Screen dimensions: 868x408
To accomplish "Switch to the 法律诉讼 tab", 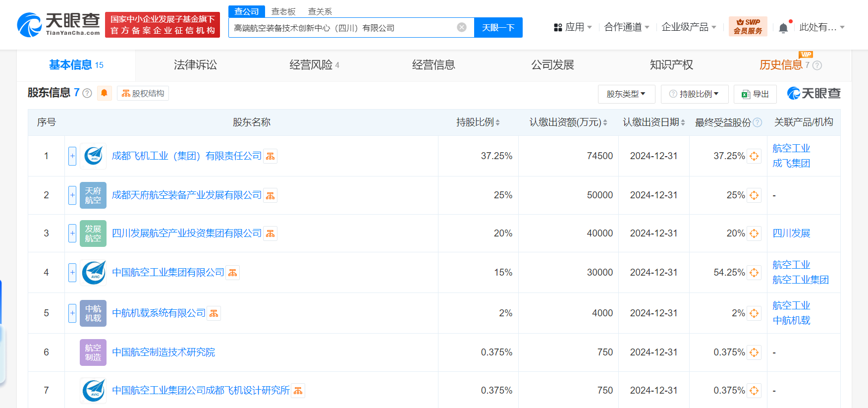I will point(195,65).
